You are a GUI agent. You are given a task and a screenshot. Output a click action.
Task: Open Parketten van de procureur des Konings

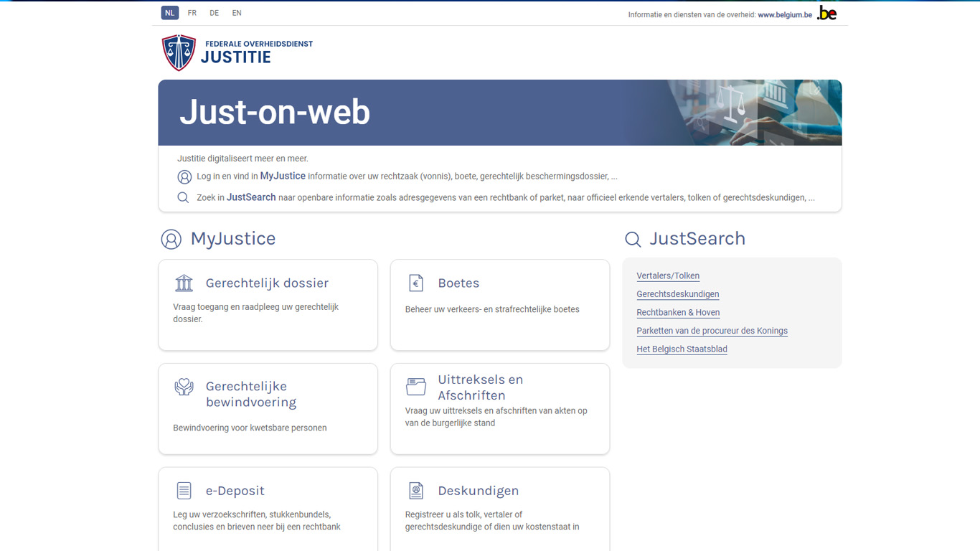coord(712,331)
